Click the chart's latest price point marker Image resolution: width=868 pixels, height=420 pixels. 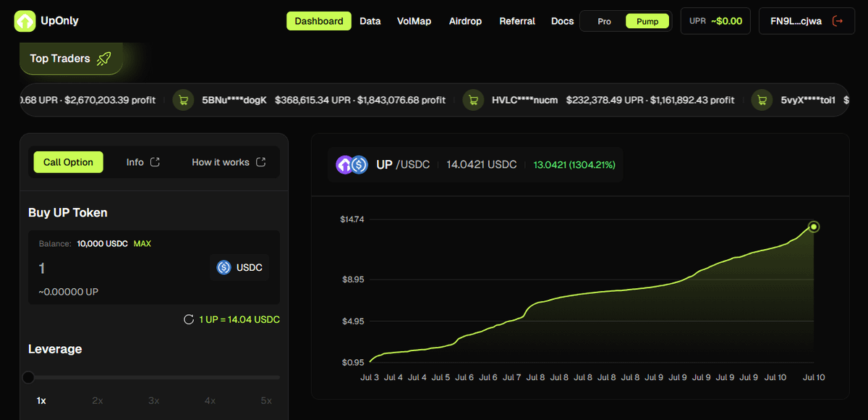point(814,227)
